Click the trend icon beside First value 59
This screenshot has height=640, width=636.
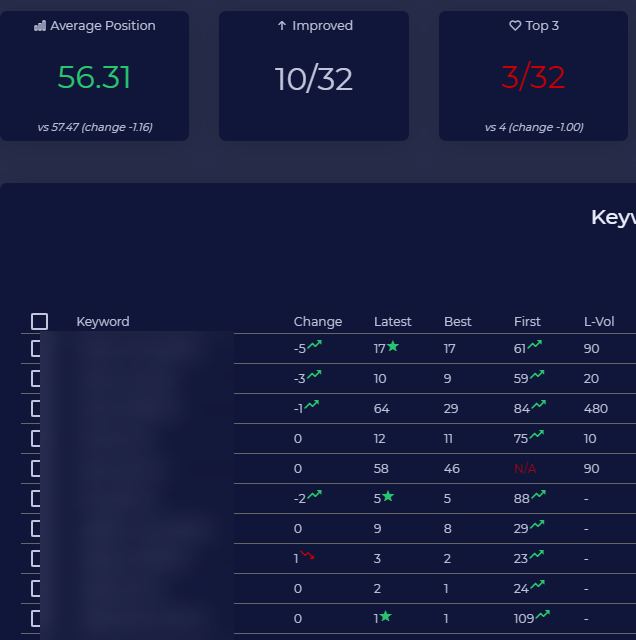click(x=537, y=375)
